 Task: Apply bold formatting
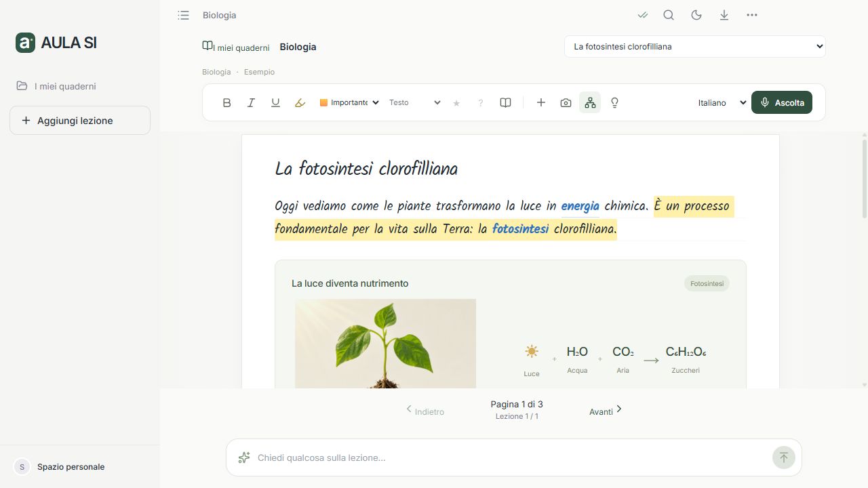[226, 102]
